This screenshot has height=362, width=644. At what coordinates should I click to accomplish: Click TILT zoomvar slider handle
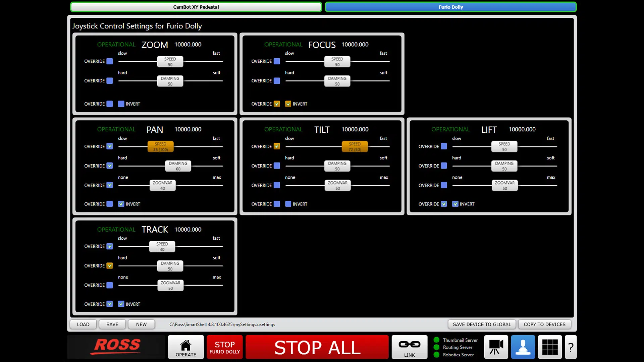[337, 186]
